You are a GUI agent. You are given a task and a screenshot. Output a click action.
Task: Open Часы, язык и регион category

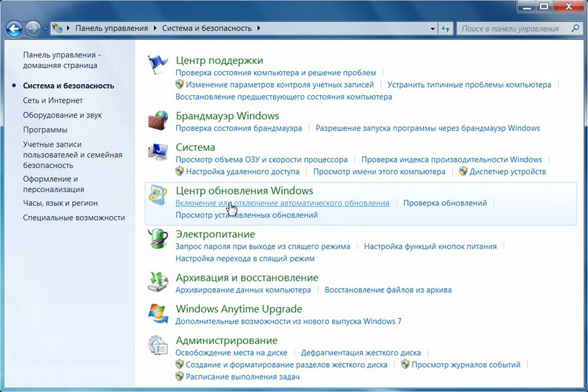tap(61, 203)
